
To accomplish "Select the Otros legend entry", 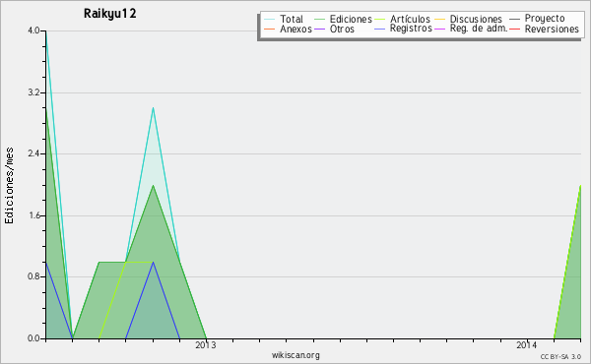I will pyautogui.click(x=342, y=29).
